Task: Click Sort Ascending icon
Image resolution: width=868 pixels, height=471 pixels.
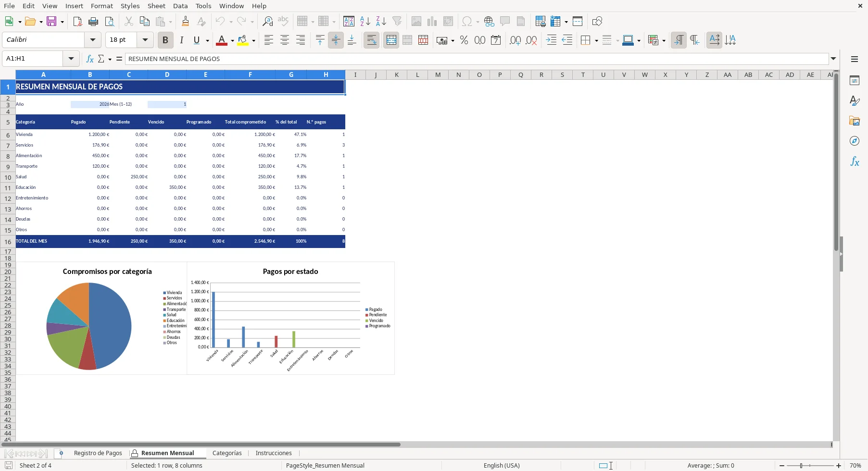Action: point(365,21)
